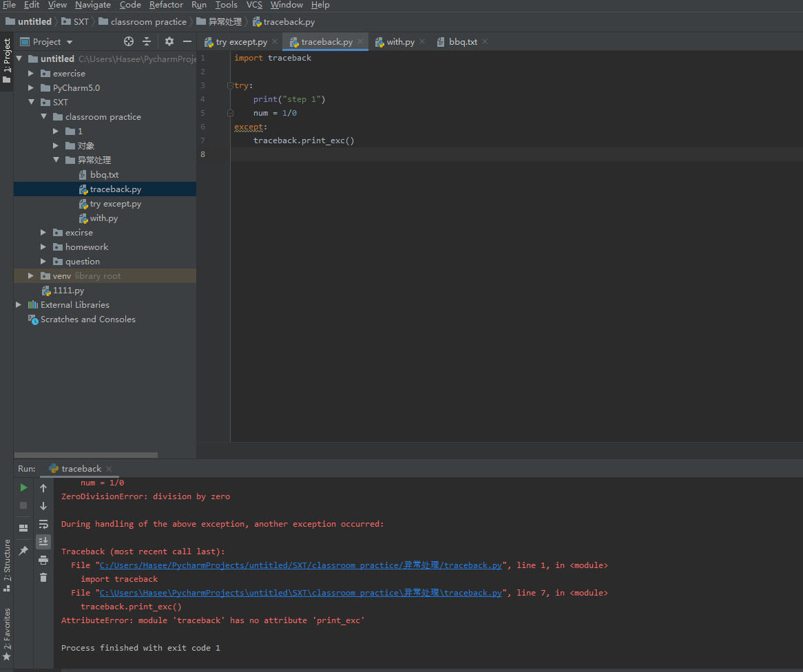
Task: Click the classroom practice breadcrumb
Action: click(143, 21)
